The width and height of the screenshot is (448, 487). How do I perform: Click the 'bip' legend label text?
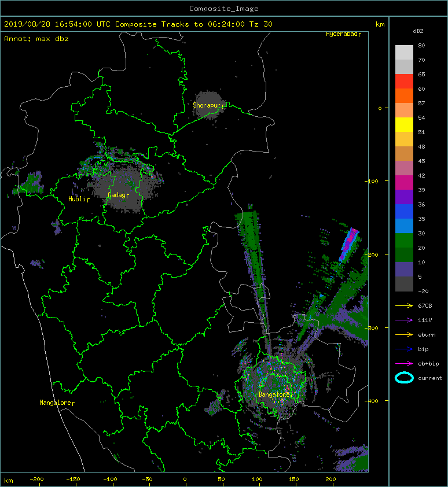coord(423,349)
